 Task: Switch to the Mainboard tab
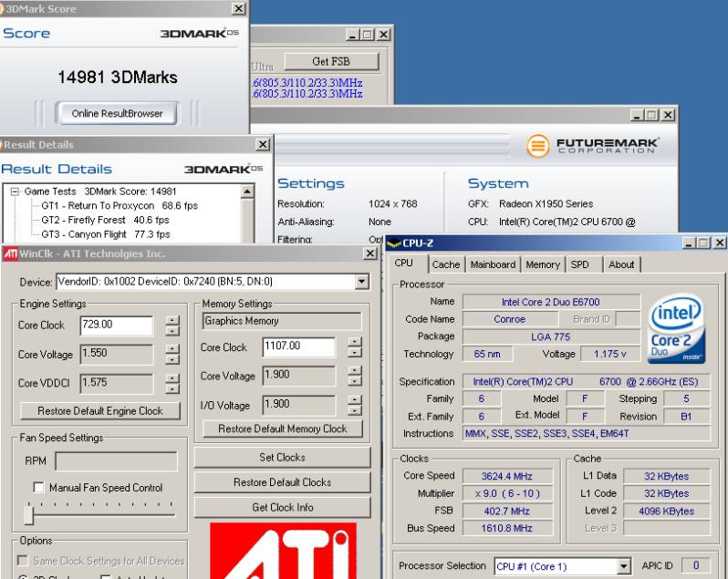click(x=493, y=264)
